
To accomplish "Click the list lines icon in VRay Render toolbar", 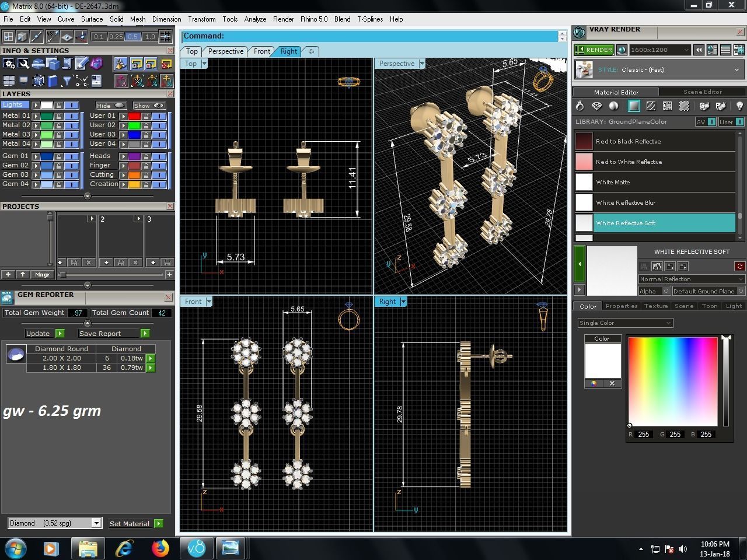I will coord(725,50).
